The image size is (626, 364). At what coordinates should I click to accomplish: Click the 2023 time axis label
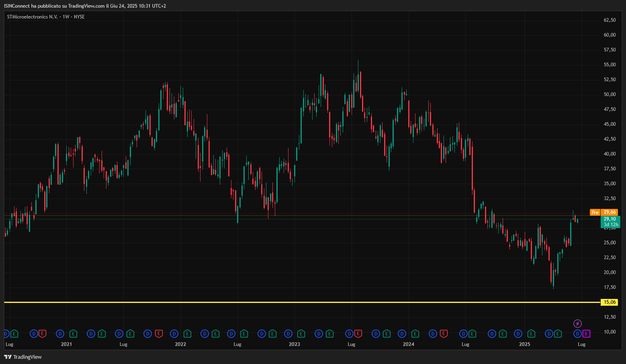[295, 344]
